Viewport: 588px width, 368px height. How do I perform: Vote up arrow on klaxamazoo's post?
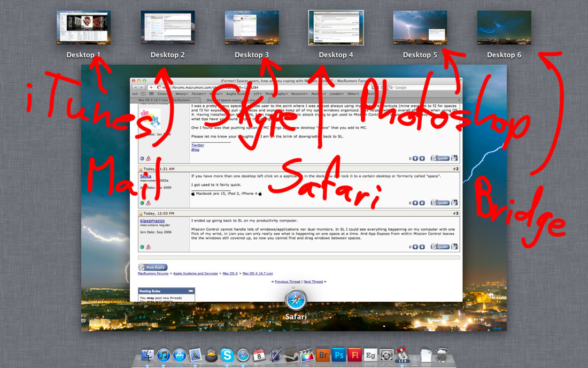(415, 247)
